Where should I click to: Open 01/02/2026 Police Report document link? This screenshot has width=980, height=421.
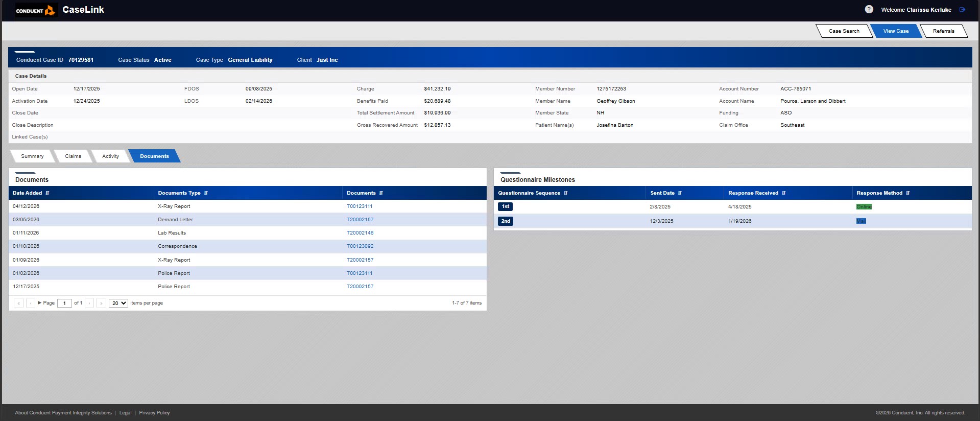click(x=360, y=273)
